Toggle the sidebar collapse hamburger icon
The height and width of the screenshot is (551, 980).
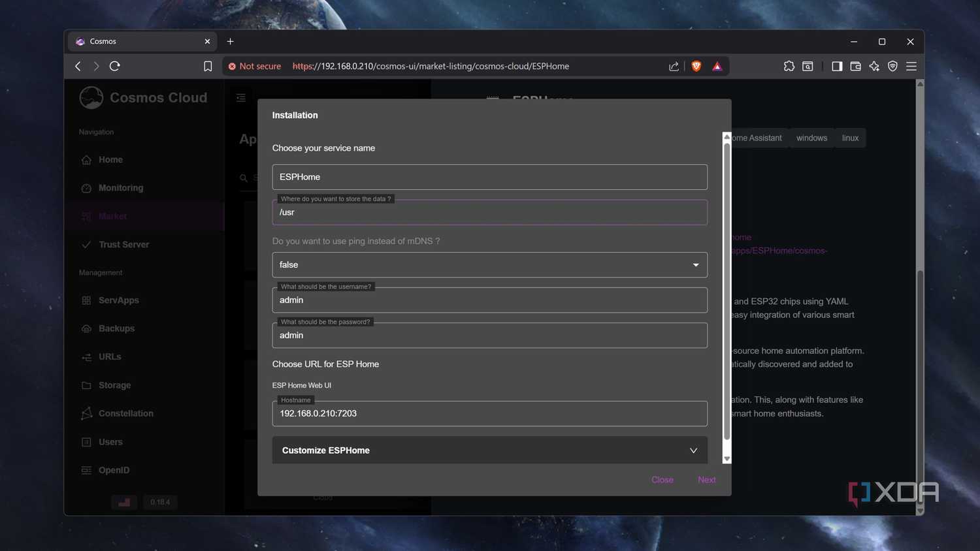click(241, 97)
